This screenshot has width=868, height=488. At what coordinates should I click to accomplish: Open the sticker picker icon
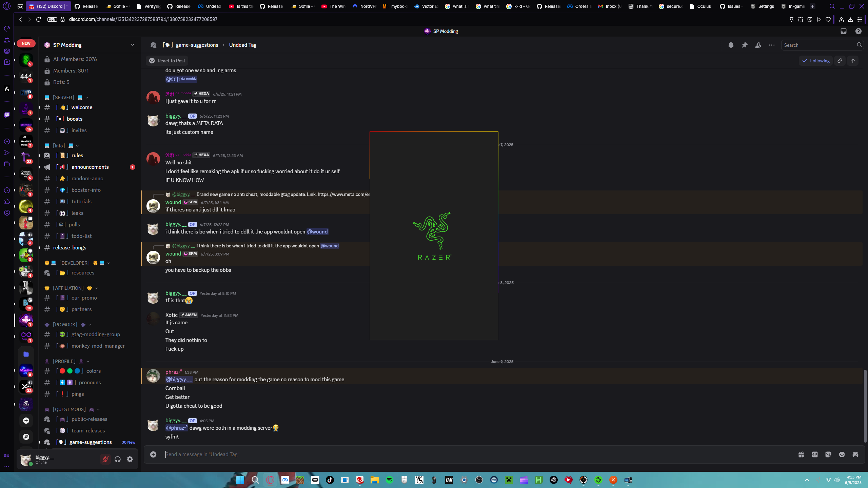[828, 454]
